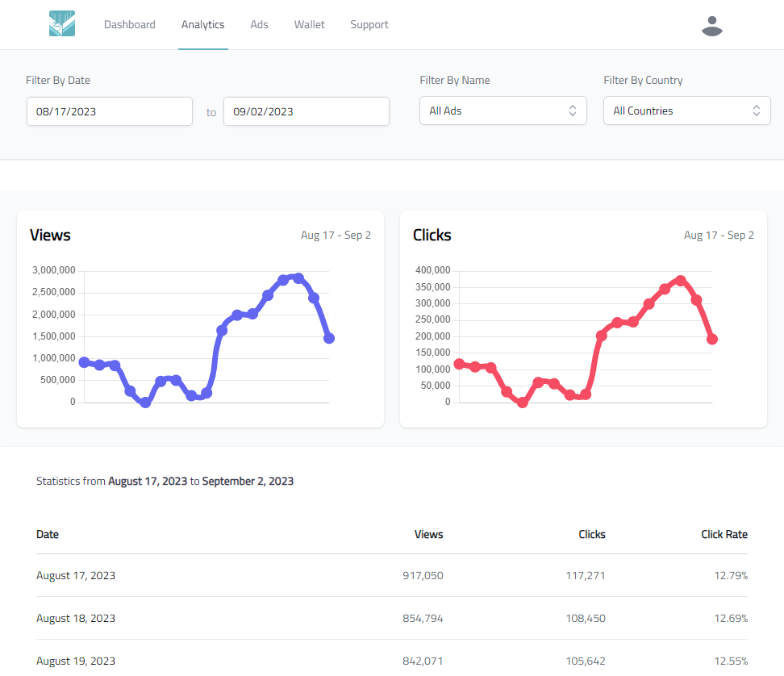Open the user profile avatar icon
This screenshot has width=784, height=676.
point(711,26)
